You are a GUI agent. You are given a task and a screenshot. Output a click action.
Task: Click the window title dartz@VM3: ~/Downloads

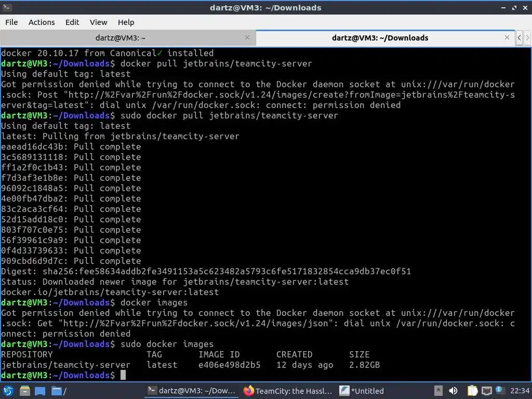tap(265, 7)
